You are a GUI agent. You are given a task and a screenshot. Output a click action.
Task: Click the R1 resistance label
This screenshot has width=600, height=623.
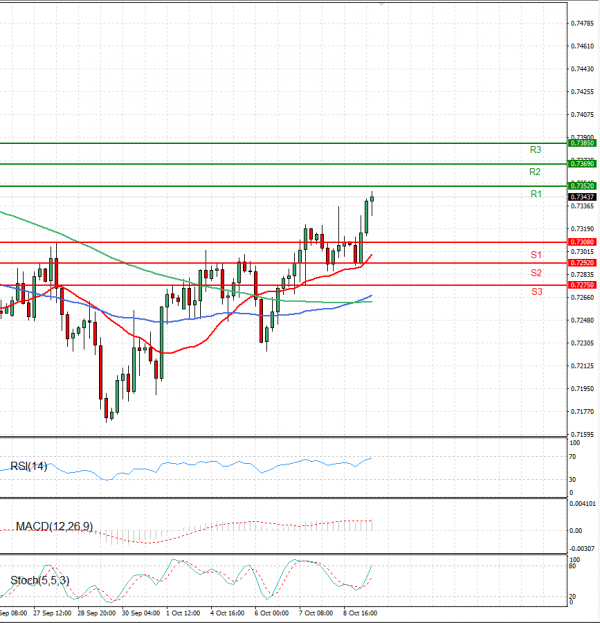[x=536, y=194]
